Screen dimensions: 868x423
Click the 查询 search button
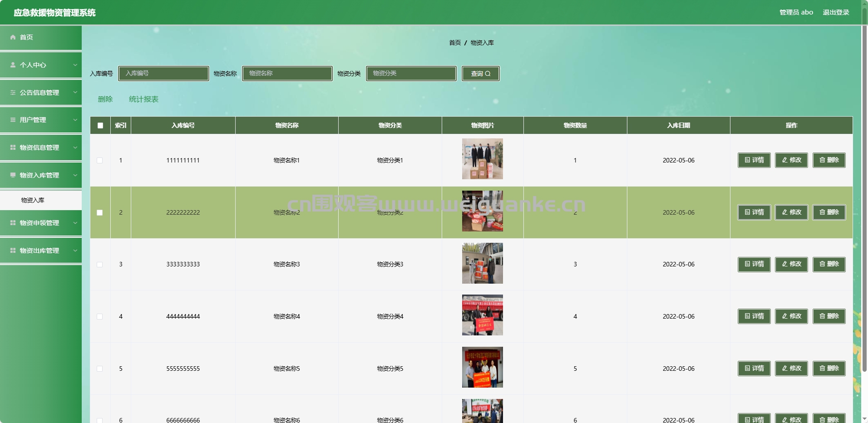click(481, 74)
